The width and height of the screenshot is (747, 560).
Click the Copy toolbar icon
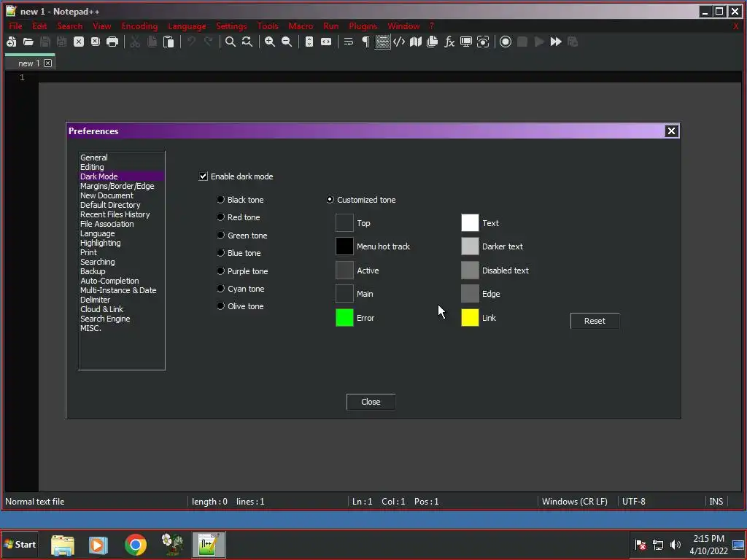(152, 42)
